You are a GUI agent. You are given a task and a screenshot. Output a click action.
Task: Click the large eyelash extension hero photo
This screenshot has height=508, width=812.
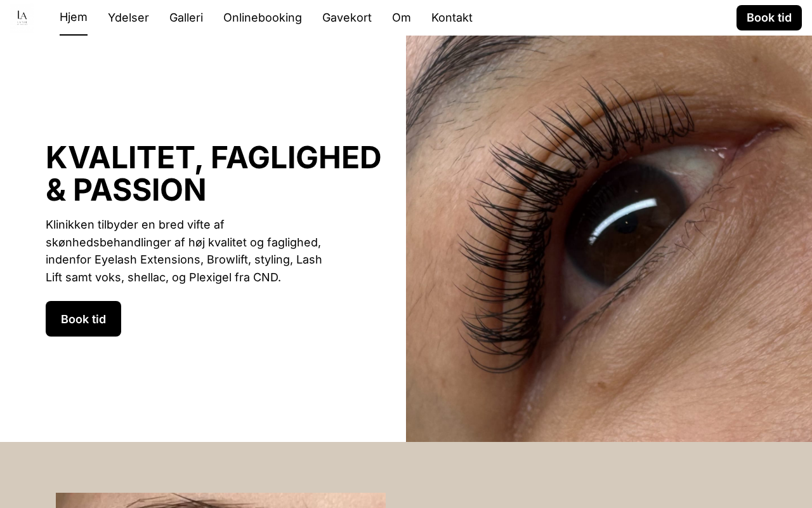pyautogui.click(x=609, y=239)
